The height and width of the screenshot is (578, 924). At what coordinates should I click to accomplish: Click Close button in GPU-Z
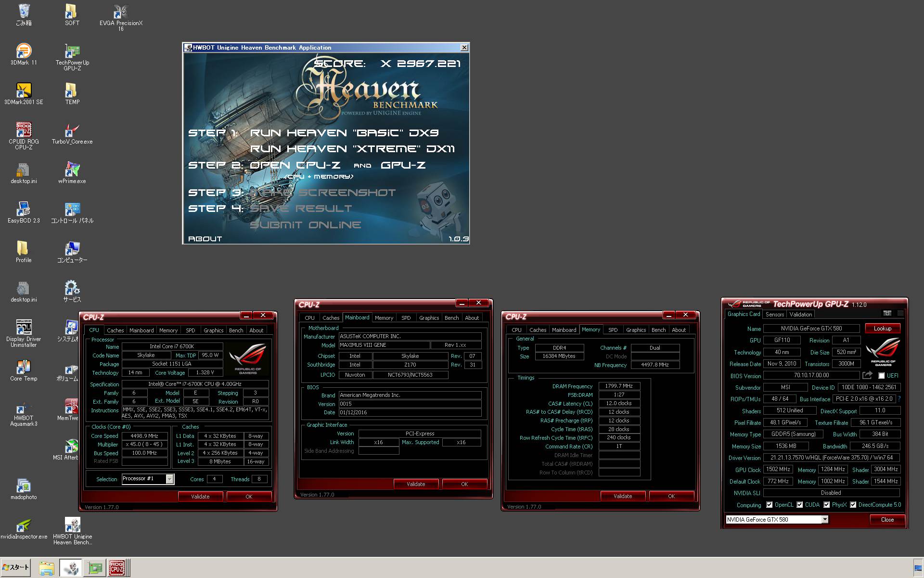pos(887,520)
